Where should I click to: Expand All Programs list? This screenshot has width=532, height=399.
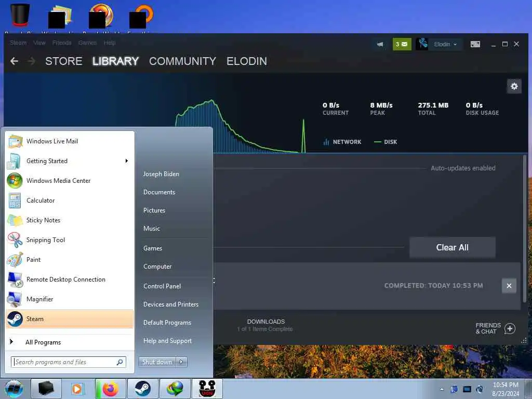[70, 342]
